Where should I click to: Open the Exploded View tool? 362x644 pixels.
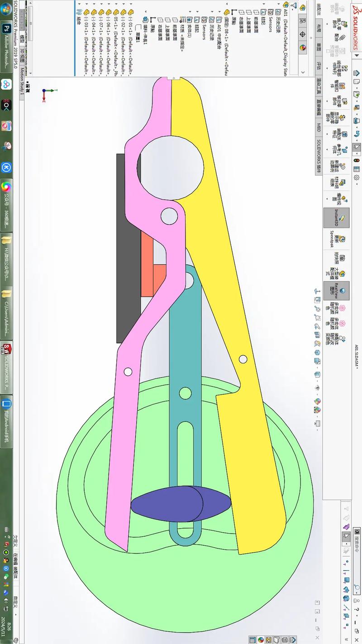pyautogui.click(x=343, y=199)
